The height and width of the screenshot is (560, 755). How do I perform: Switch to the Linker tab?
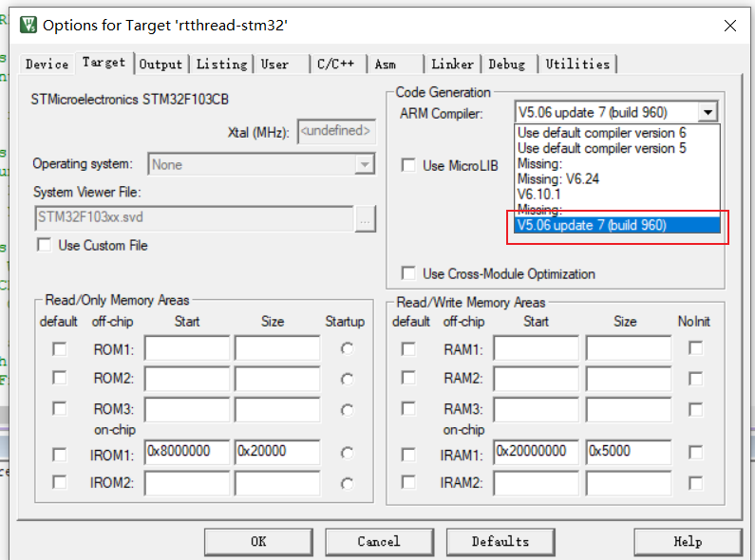point(453,64)
